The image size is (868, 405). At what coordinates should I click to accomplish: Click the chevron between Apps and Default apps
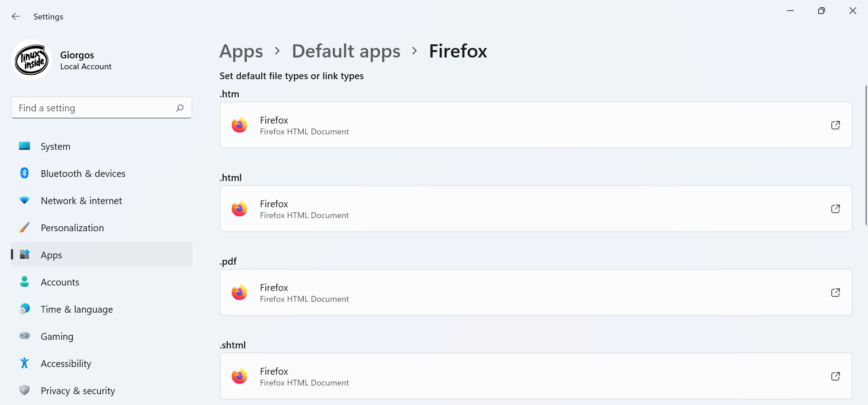tap(278, 51)
